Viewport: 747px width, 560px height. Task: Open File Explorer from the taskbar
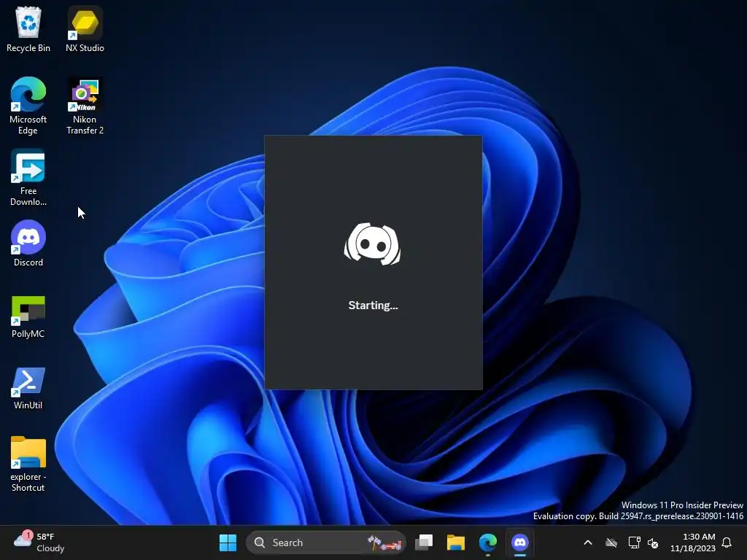tap(455, 542)
